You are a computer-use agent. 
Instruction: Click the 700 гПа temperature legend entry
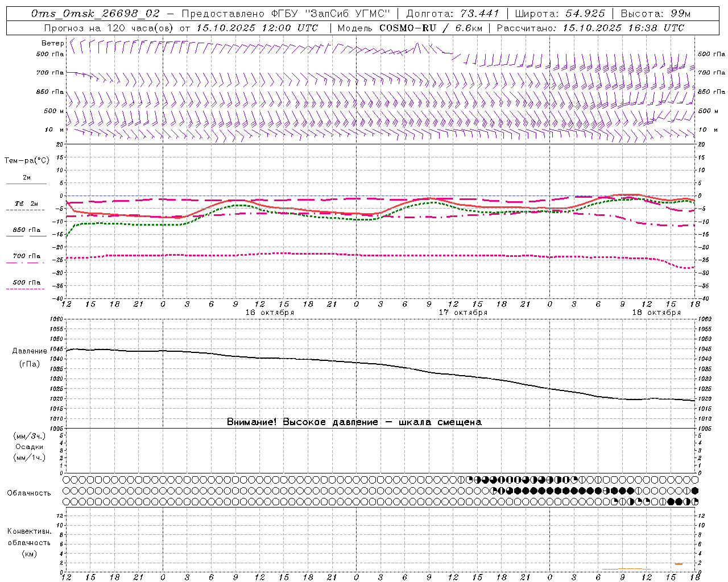tap(27, 256)
